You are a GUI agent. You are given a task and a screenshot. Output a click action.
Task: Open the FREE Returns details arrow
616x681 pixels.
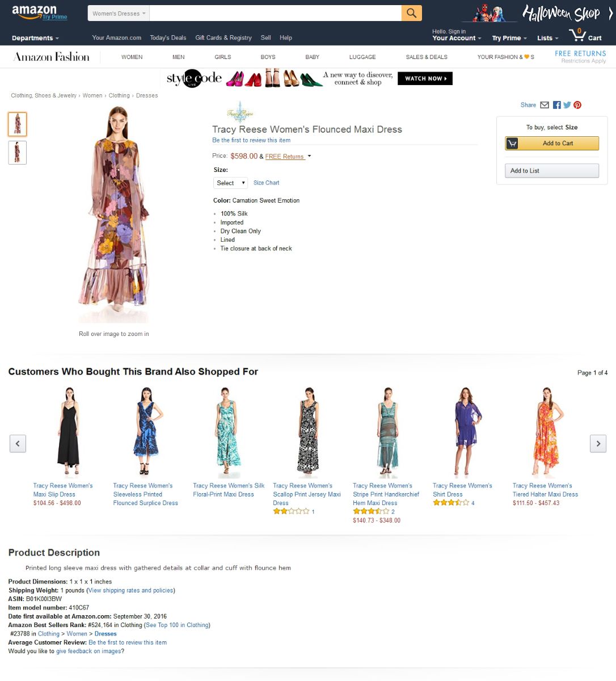click(309, 156)
